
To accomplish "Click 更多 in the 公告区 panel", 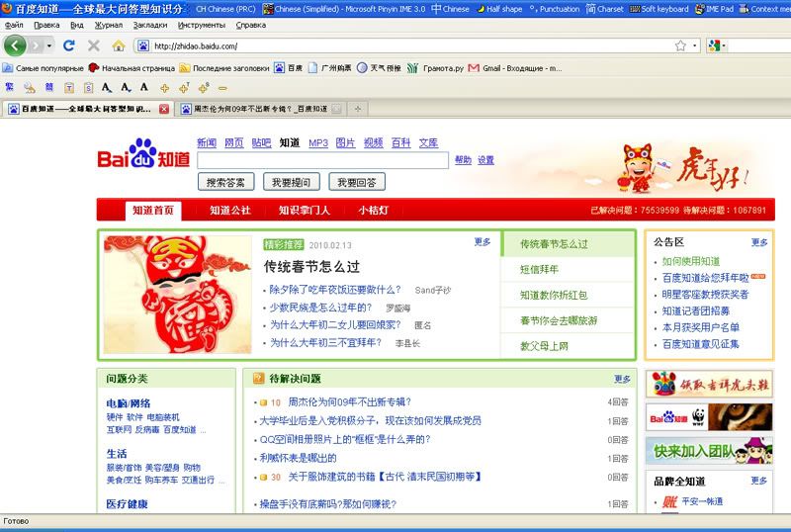I will point(759,242).
